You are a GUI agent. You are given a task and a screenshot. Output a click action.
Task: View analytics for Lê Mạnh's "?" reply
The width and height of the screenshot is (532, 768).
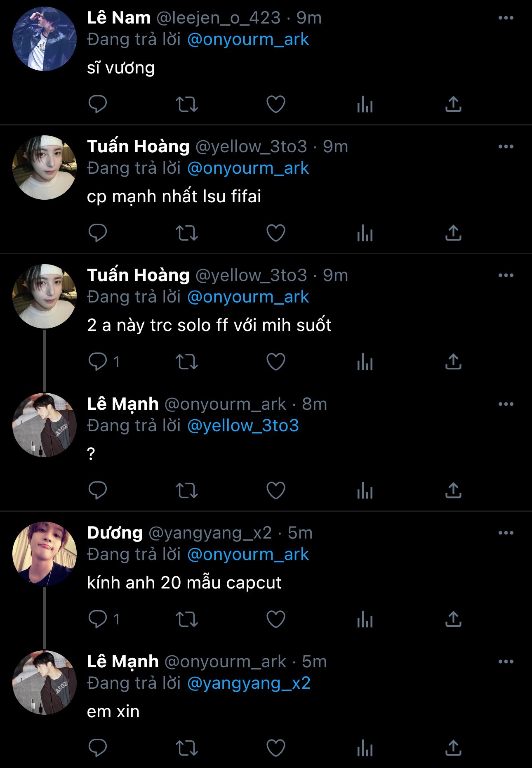click(365, 490)
